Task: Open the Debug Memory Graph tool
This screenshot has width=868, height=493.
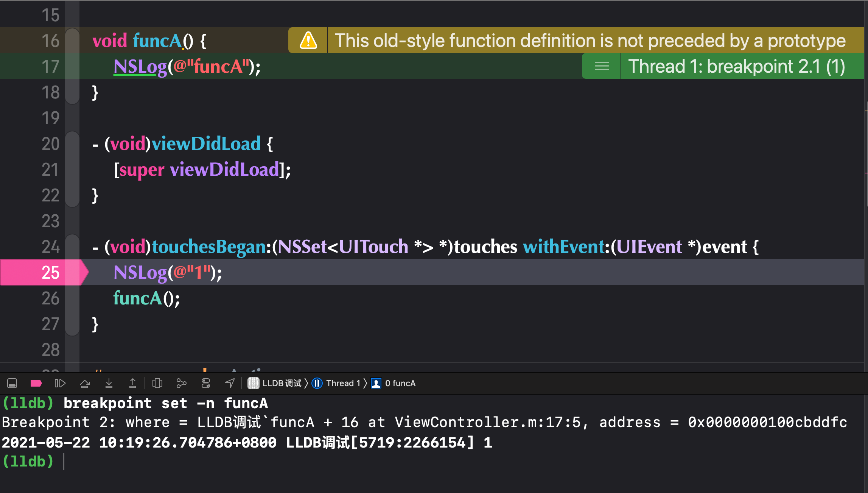Action: (182, 383)
